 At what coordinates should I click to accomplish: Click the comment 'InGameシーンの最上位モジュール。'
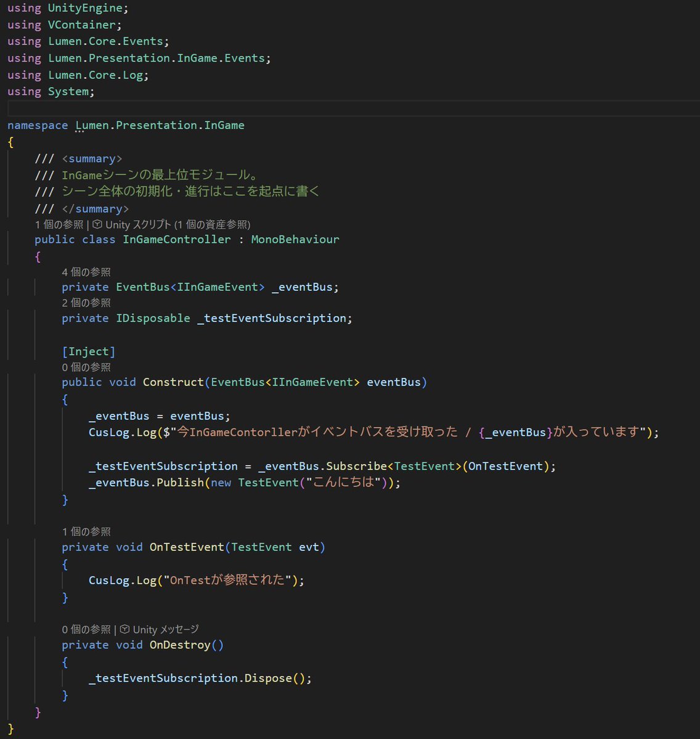click(x=160, y=175)
